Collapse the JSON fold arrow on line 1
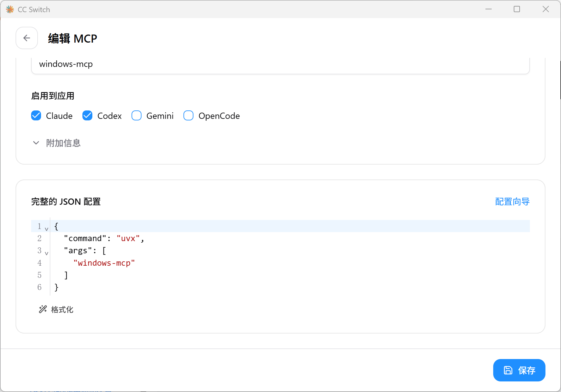The height and width of the screenshot is (392, 561). coord(47,229)
